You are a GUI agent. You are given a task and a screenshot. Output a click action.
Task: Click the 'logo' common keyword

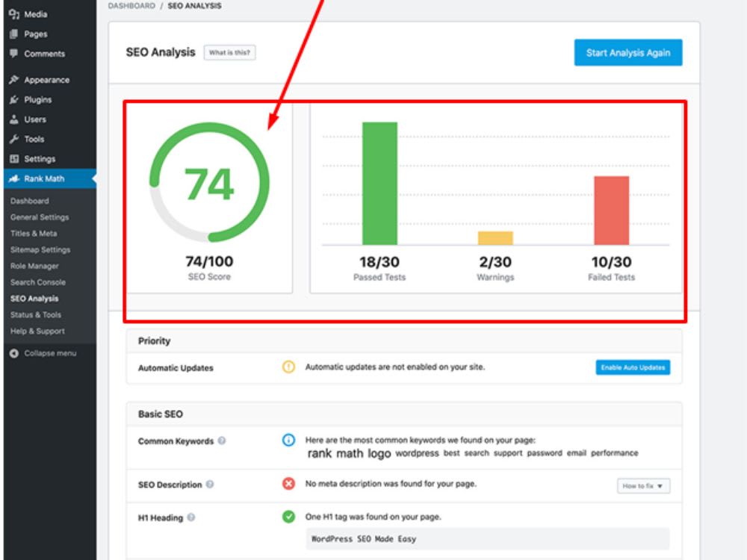pos(379,454)
